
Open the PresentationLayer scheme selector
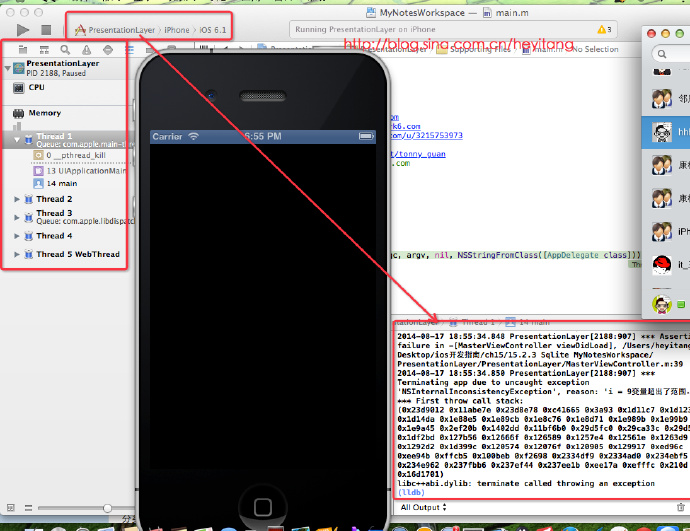pyautogui.click(x=115, y=30)
